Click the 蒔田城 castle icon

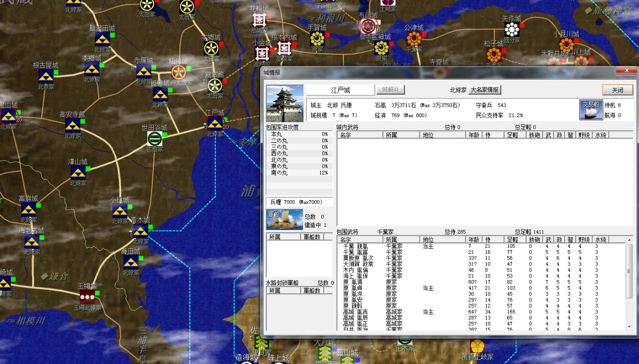131,262
